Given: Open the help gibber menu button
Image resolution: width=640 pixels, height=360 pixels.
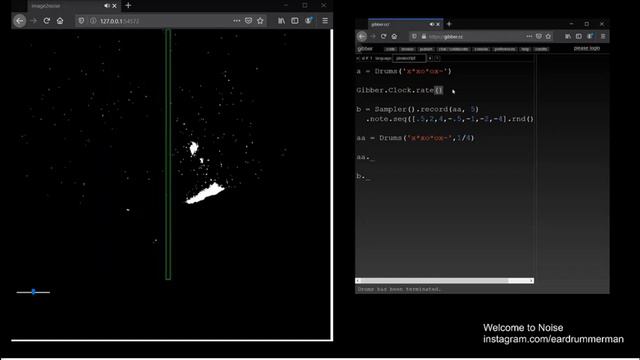Looking at the screenshot, I should [x=525, y=49].
